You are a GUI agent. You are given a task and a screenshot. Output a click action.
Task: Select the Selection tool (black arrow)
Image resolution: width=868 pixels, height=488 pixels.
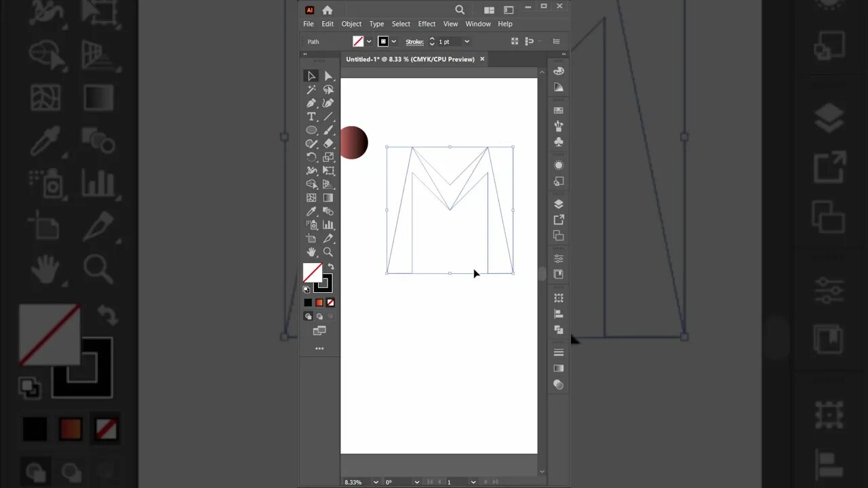point(311,76)
